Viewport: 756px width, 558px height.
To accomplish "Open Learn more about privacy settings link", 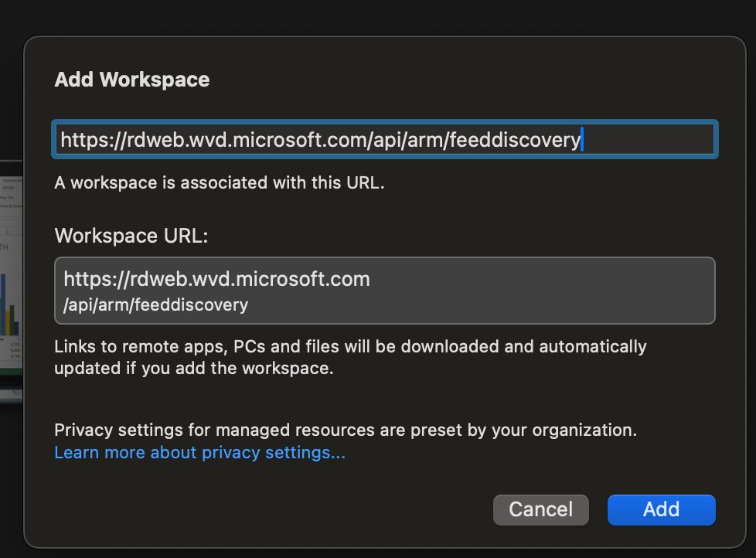I will 199,452.
